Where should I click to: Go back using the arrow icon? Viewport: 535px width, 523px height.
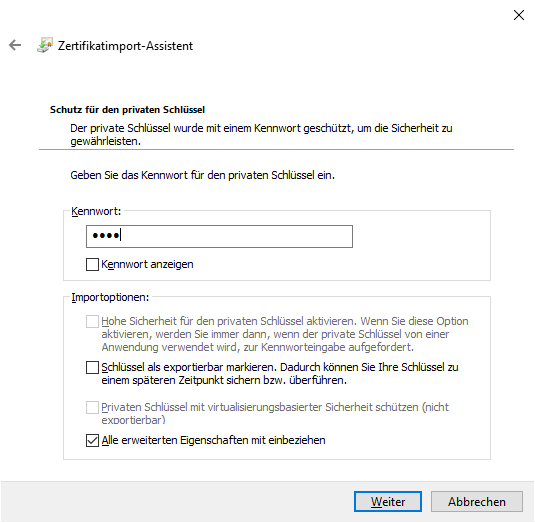[x=15, y=45]
